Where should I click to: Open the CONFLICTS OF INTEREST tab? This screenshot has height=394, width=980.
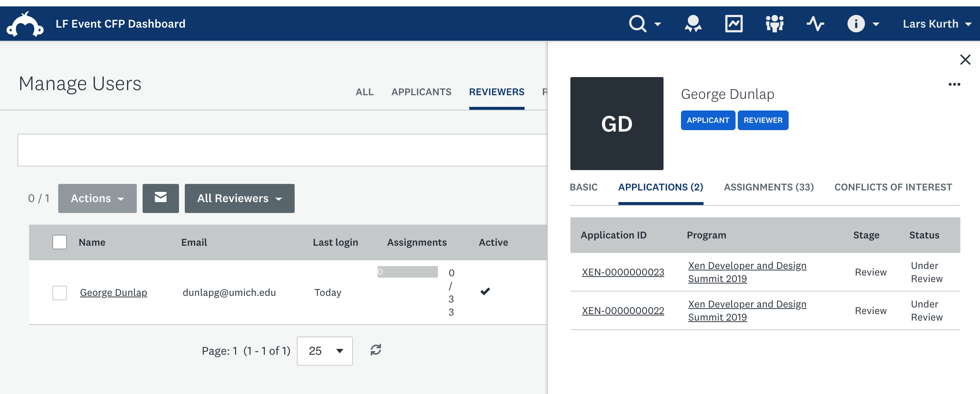893,187
